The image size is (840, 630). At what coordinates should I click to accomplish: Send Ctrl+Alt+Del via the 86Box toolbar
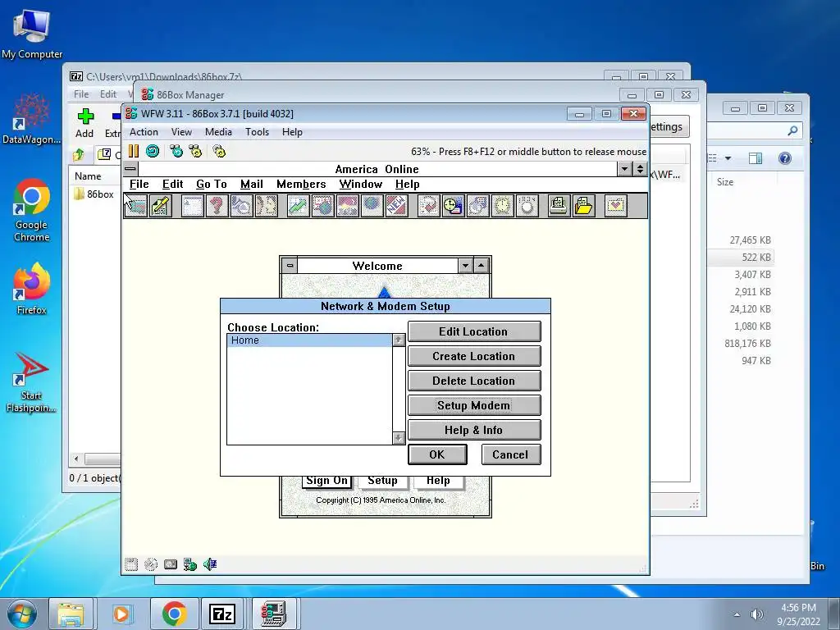click(176, 151)
